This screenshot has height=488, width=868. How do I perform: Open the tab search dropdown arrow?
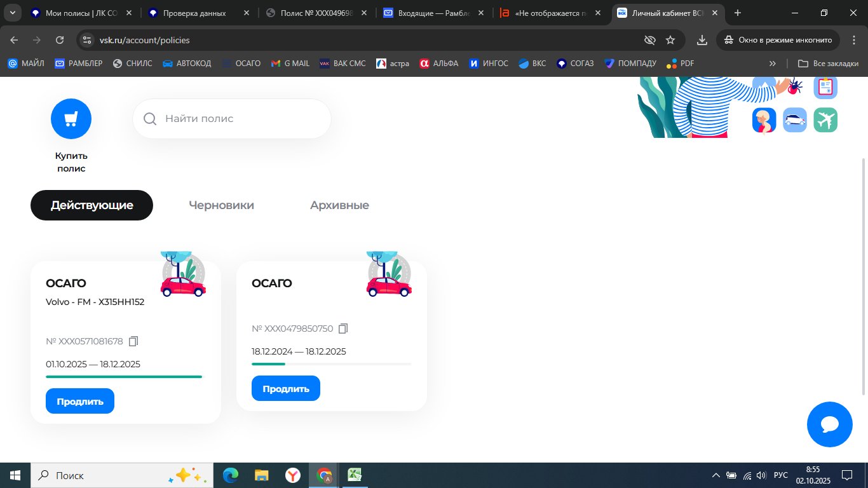pyautogui.click(x=13, y=13)
